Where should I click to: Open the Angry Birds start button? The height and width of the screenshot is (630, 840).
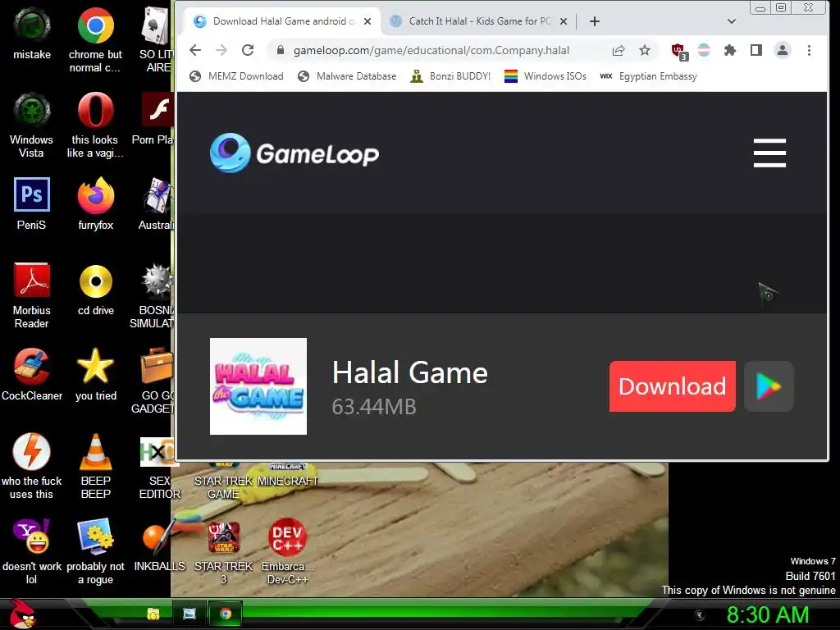point(21,614)
